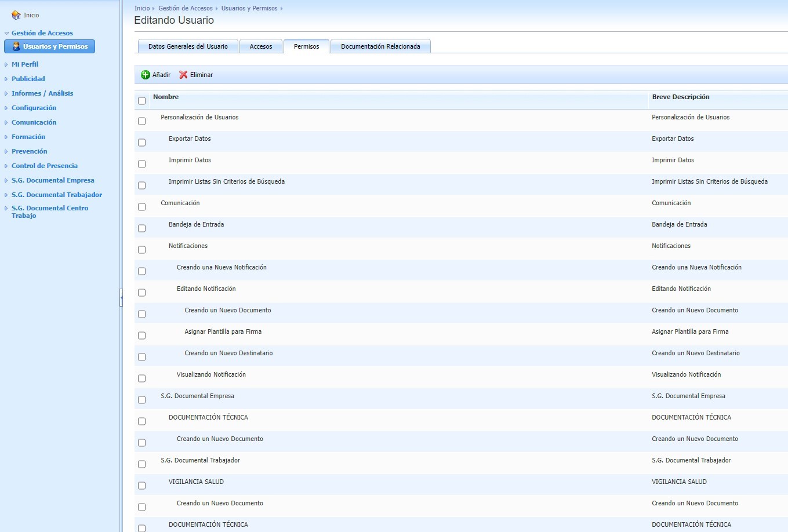
Task: Select the VIGILANCIA SALUD name cell
Action: pos(196,482)
